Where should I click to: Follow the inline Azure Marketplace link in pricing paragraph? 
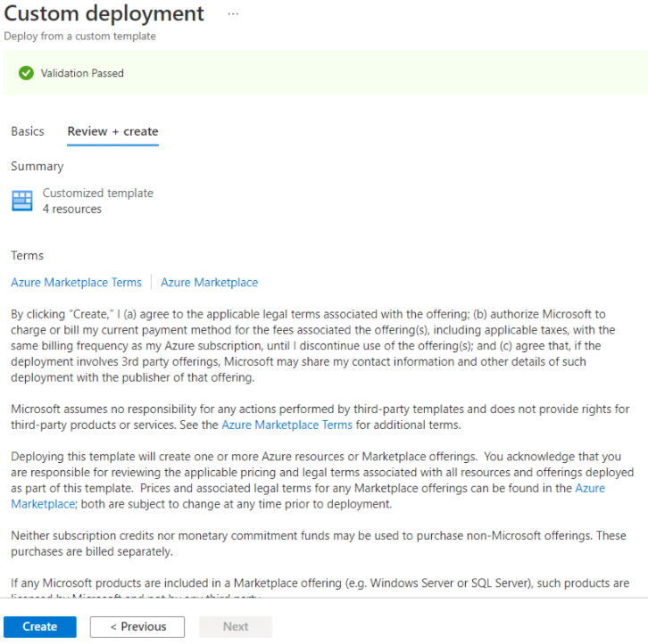coord(589,488)
